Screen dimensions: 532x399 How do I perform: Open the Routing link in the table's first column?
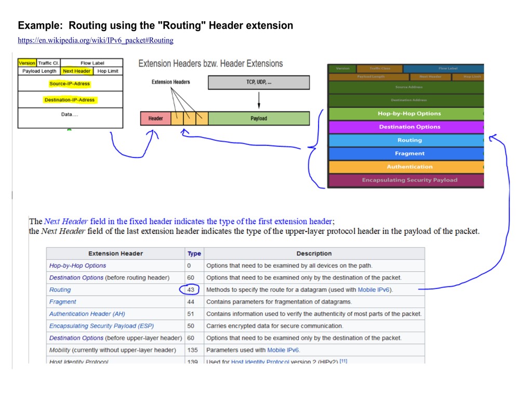pos(60,290)
